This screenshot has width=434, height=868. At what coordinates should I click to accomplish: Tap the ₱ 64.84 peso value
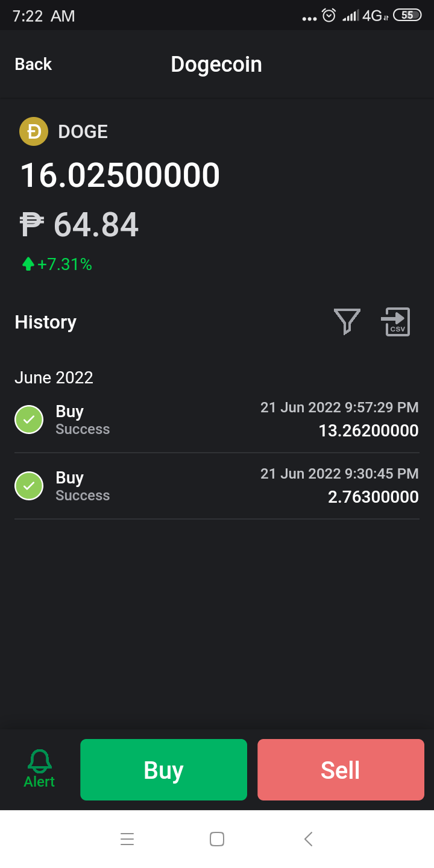pyautogui.click(x=79, y=224)
